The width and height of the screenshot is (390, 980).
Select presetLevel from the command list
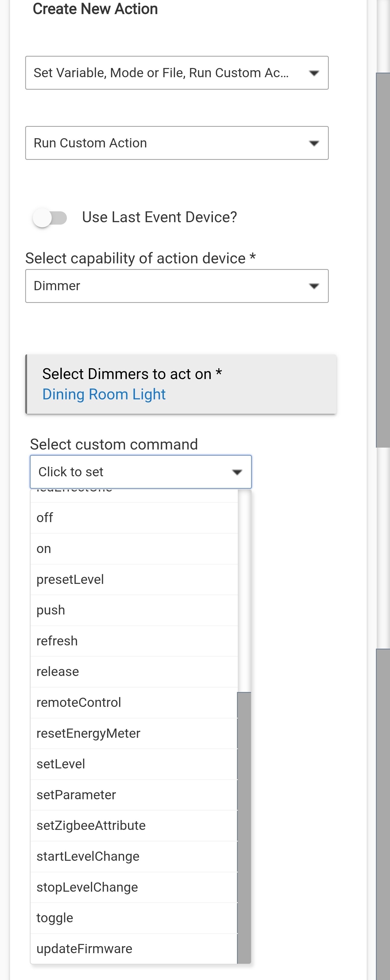coord(134,579)
